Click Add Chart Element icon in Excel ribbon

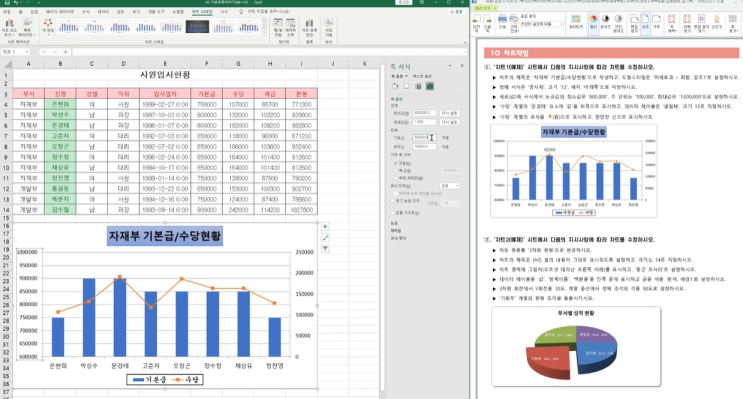click(x=9, y=28)
